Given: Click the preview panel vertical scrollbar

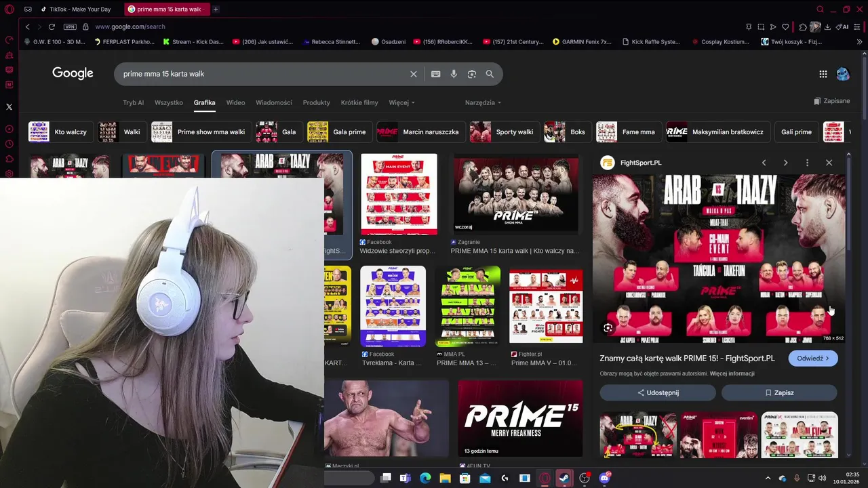Looking at the screenshot, I should (x=848, y=203).
